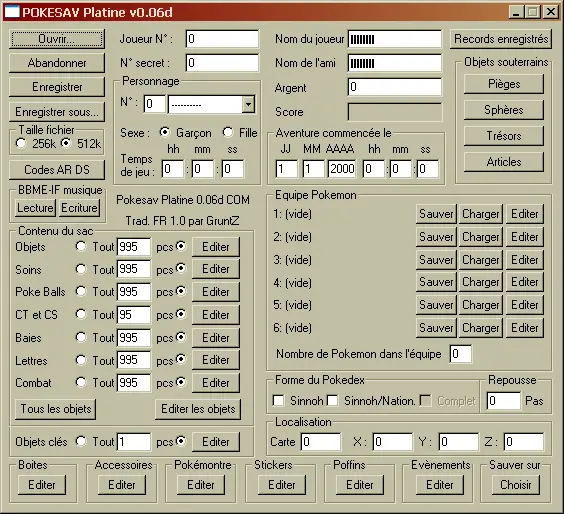564x514 pixels.
Task: Click the Nom du joueur field
Action: [395, 39]
